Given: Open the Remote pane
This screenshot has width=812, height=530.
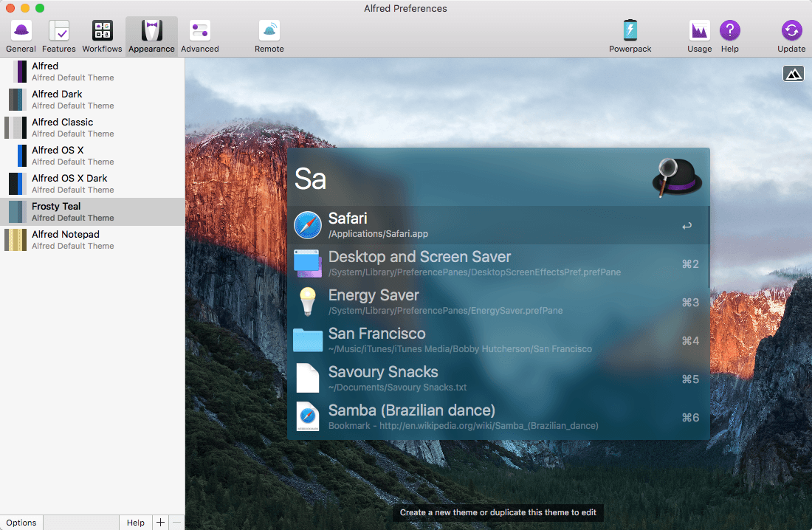Looking at the screenshot, I should tap(269, 36).
